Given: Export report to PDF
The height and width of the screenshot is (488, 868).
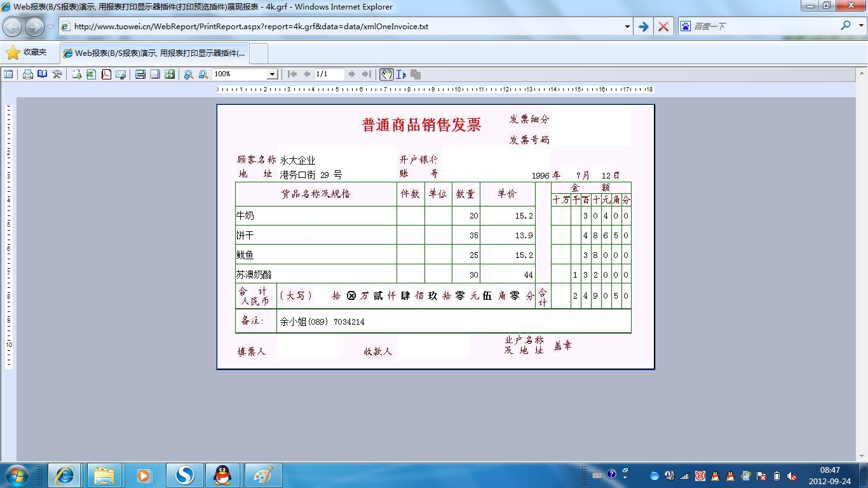Looking at the screenshot, I should [x=105, y=74].
